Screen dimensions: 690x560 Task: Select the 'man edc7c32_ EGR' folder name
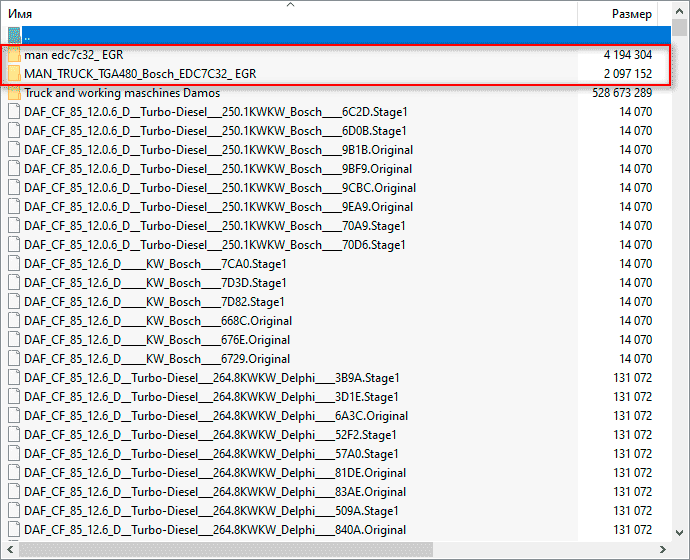click(73, 55)
